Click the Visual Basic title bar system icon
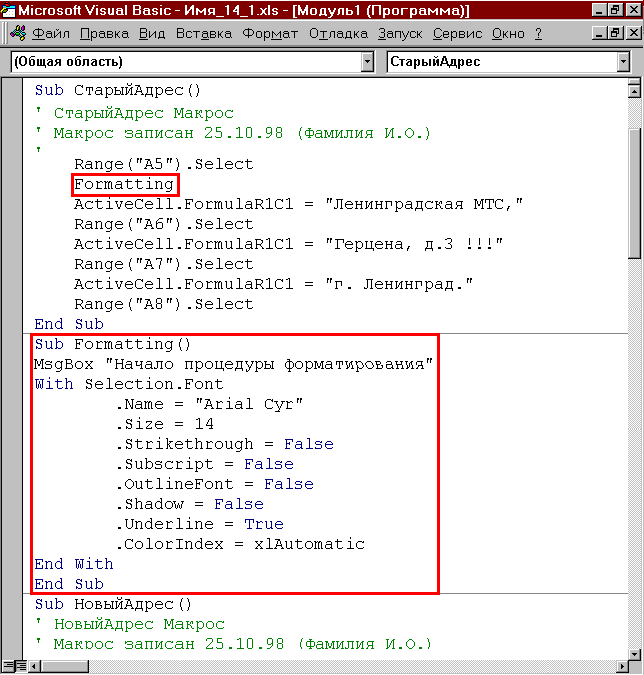This screenshot has height=675, width=644. click(8, 9)
